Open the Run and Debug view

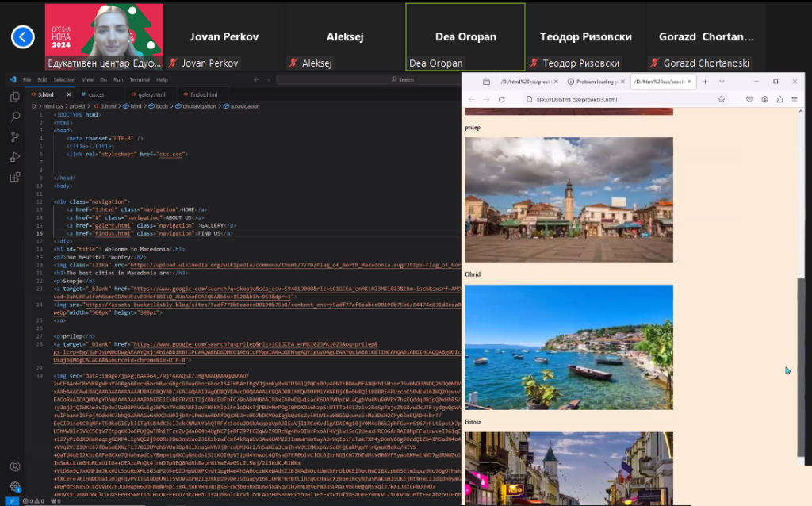pyautogui.click(x=14, y=157)
